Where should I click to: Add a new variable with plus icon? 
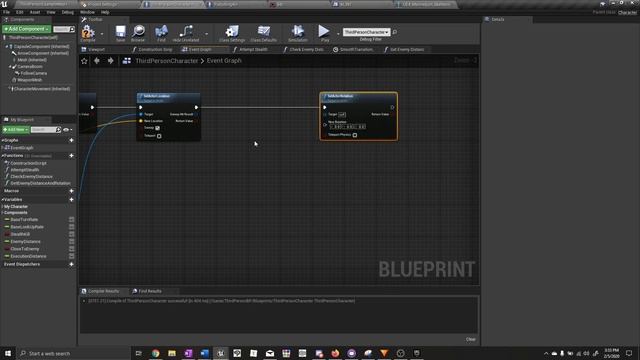[71, 200]
